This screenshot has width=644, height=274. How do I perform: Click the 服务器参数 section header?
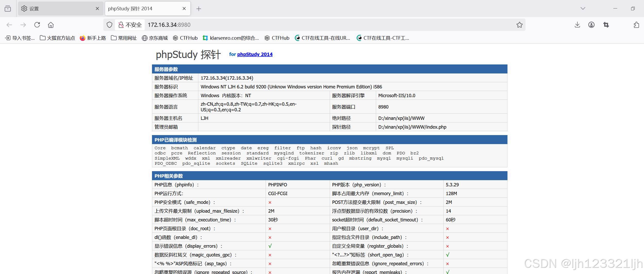coord(329,69)
